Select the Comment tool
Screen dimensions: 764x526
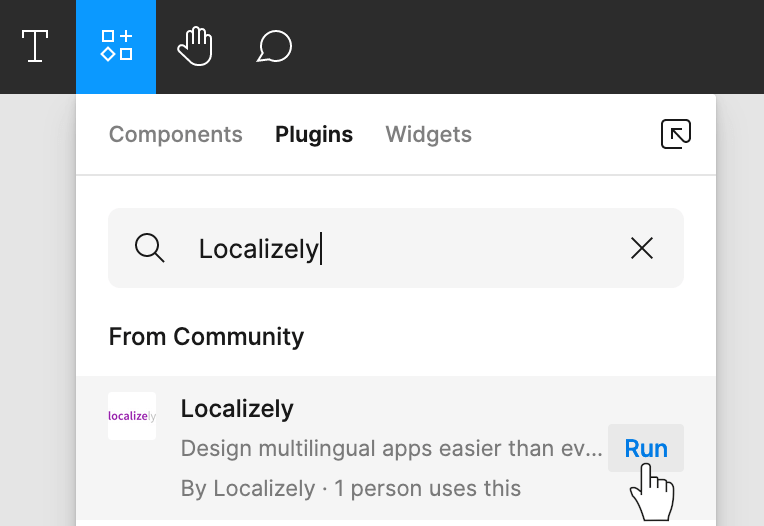pos(274,46)
